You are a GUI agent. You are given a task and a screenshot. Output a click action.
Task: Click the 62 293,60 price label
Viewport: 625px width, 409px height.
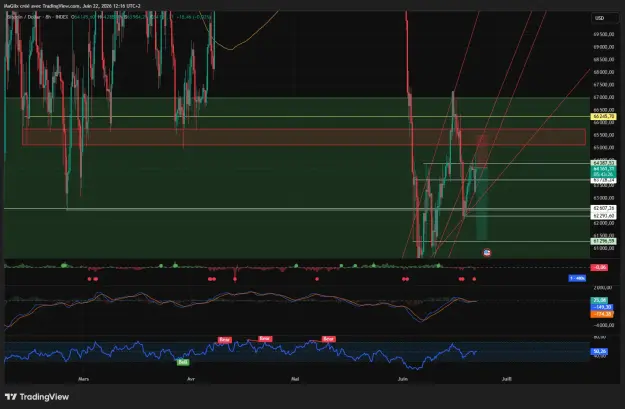tap(603, 216)
